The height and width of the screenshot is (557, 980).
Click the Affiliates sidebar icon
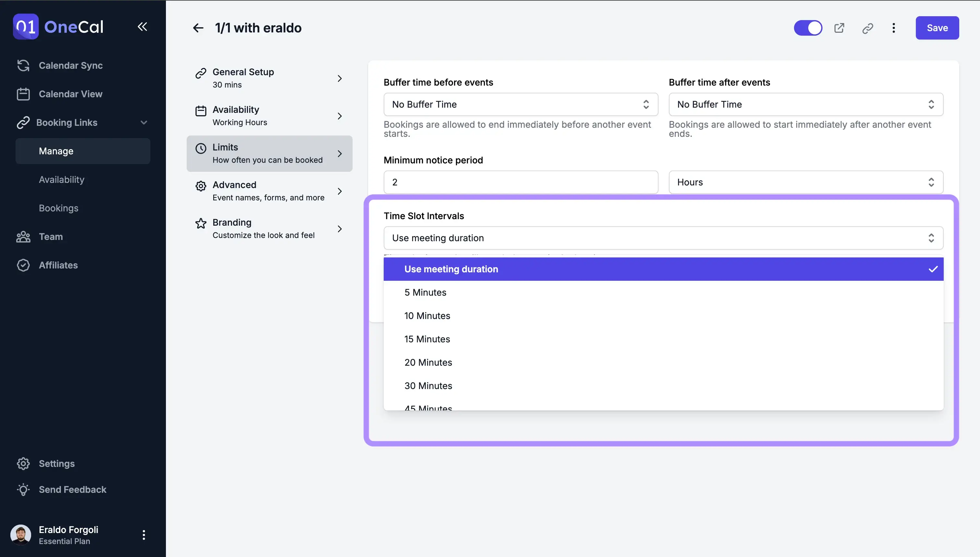23,265
